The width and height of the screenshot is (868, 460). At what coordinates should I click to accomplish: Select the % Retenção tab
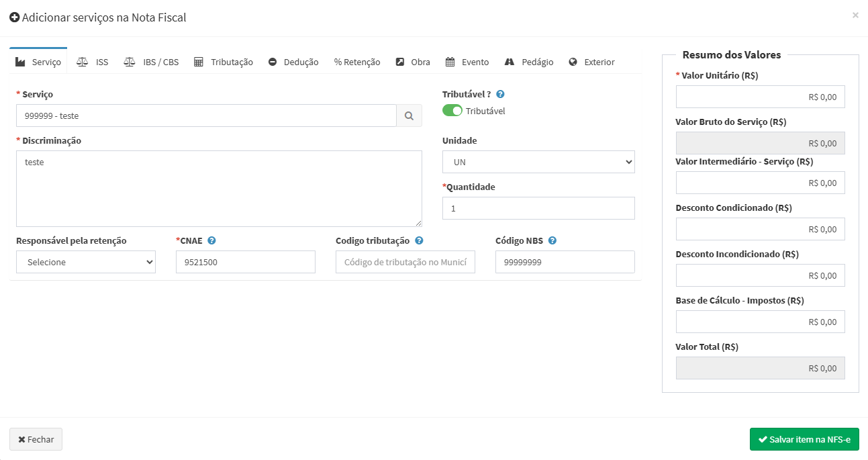[357, 62]
